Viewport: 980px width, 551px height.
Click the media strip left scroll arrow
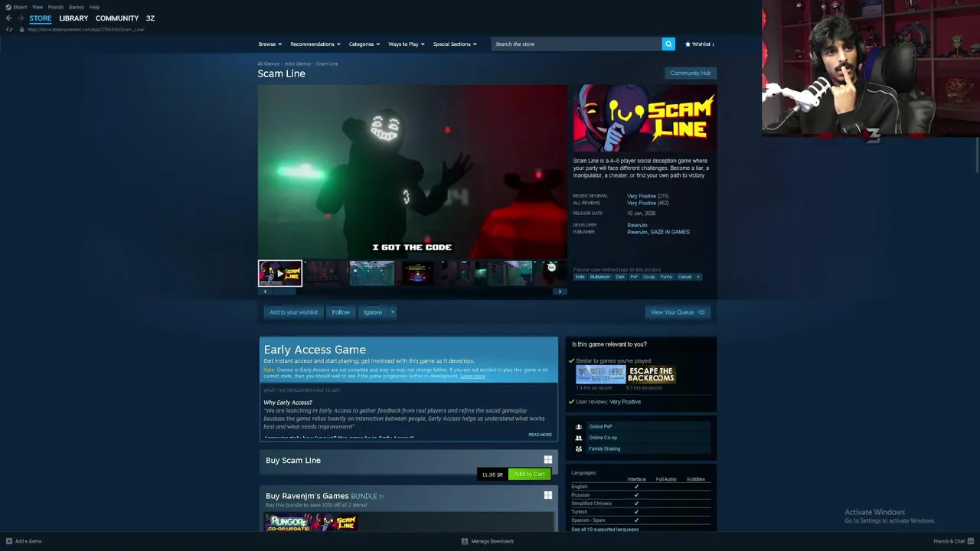coord(265,292)
